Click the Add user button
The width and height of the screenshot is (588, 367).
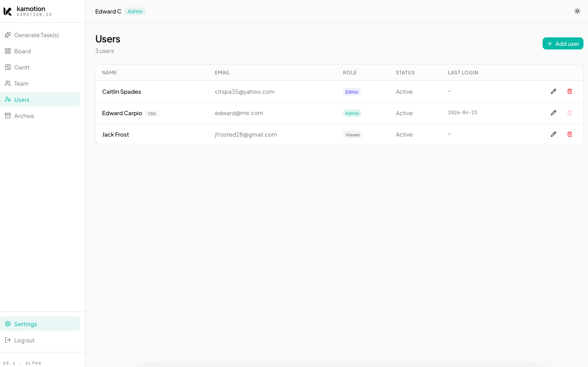pos(563,43)
